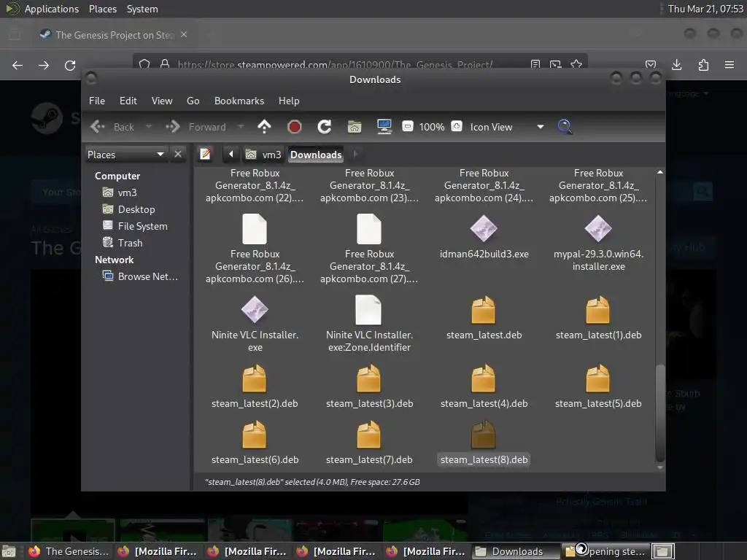Open Computer location from the toolbar
The width and height of the screenshot is (747, 560).
tap(384, 127)
